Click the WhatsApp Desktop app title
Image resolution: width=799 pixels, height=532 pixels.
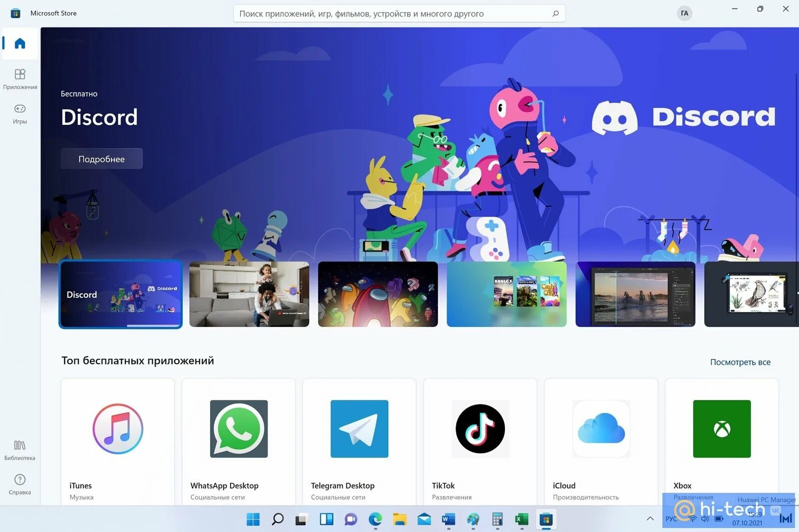point(224,486)
